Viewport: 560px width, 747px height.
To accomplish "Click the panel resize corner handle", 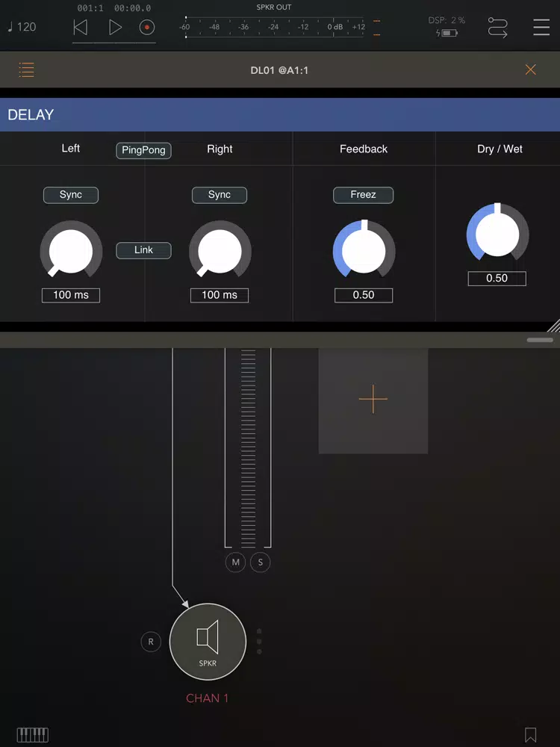I will tap(553, 326).
